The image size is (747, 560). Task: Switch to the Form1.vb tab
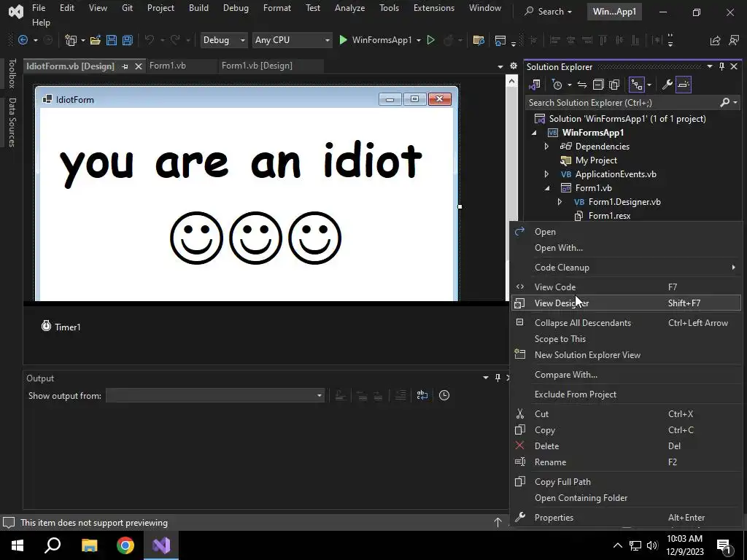click(x=168, y=66)
